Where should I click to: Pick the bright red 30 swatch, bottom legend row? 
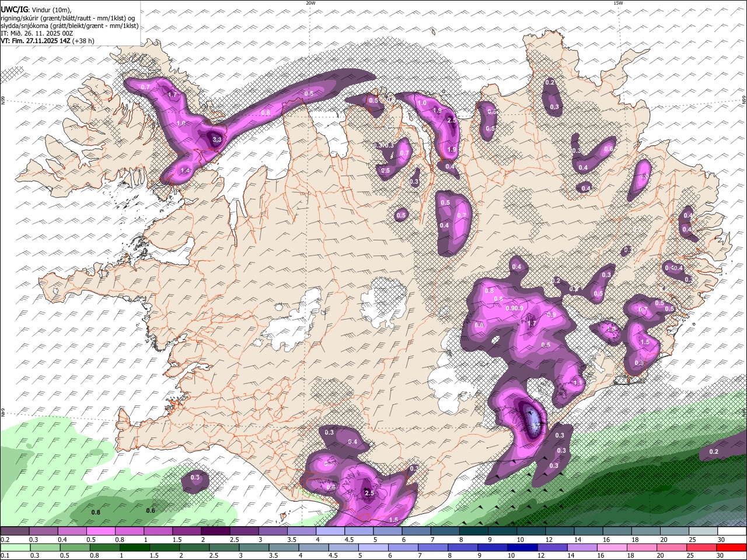point(731,548)
